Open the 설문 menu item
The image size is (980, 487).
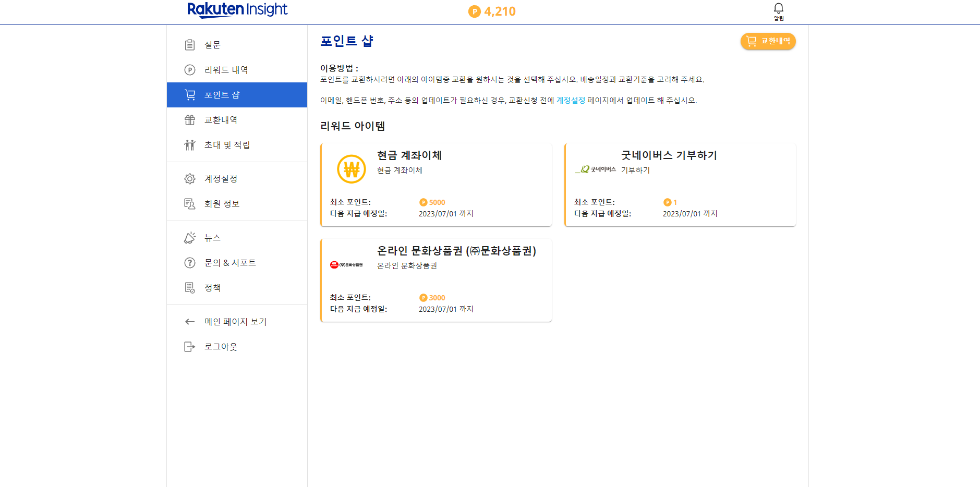tap(237, 45)
